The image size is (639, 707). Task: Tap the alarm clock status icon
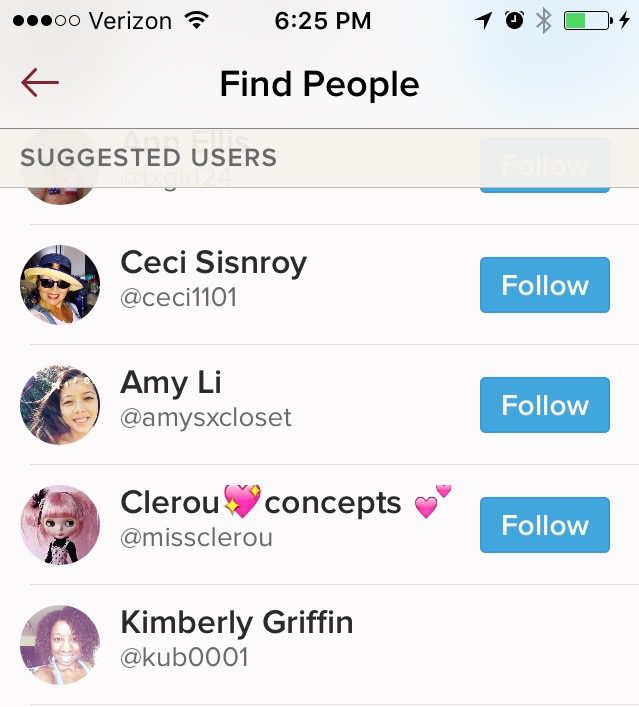(514, 20)
